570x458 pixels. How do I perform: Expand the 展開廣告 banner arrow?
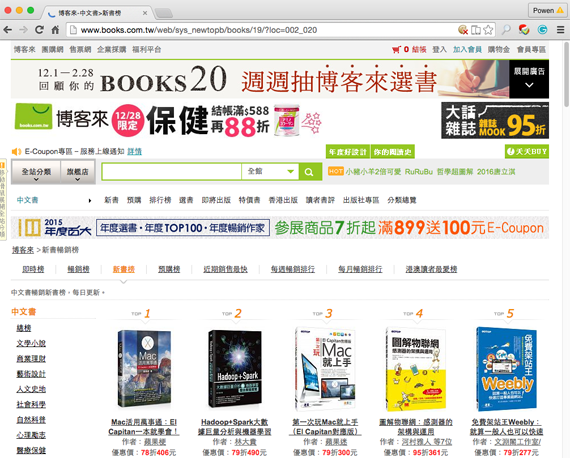pos(529,85)
